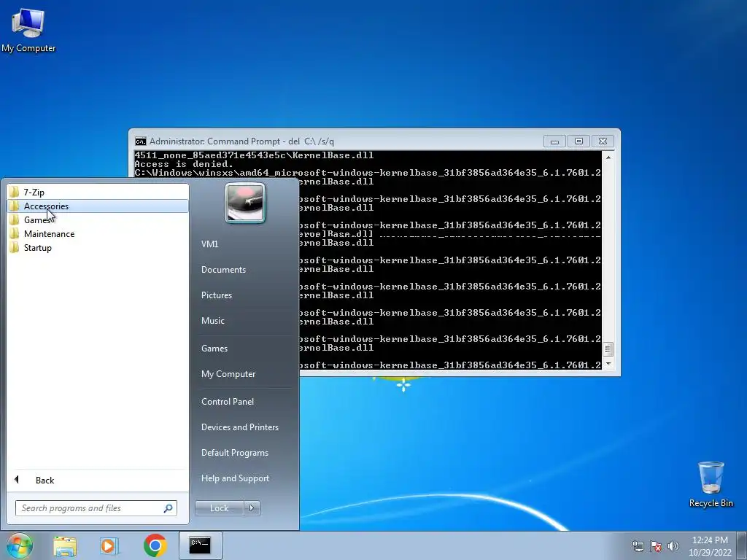Click the user account picture
The width and height of the screenshot is (747, 560).
245,203
